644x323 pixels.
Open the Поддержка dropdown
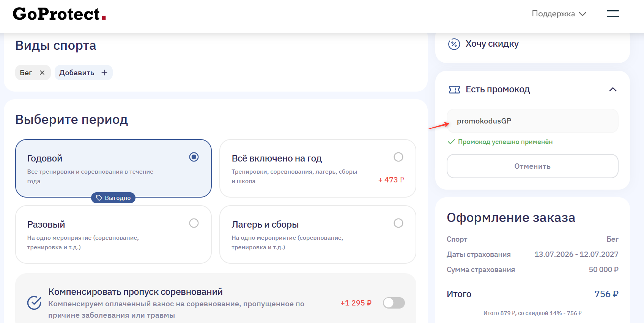(559, 14)
